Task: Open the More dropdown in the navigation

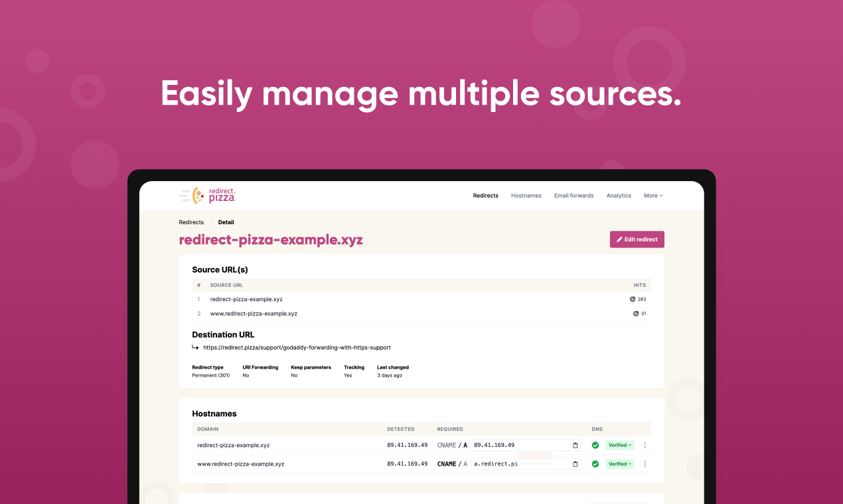Action: 653,196
